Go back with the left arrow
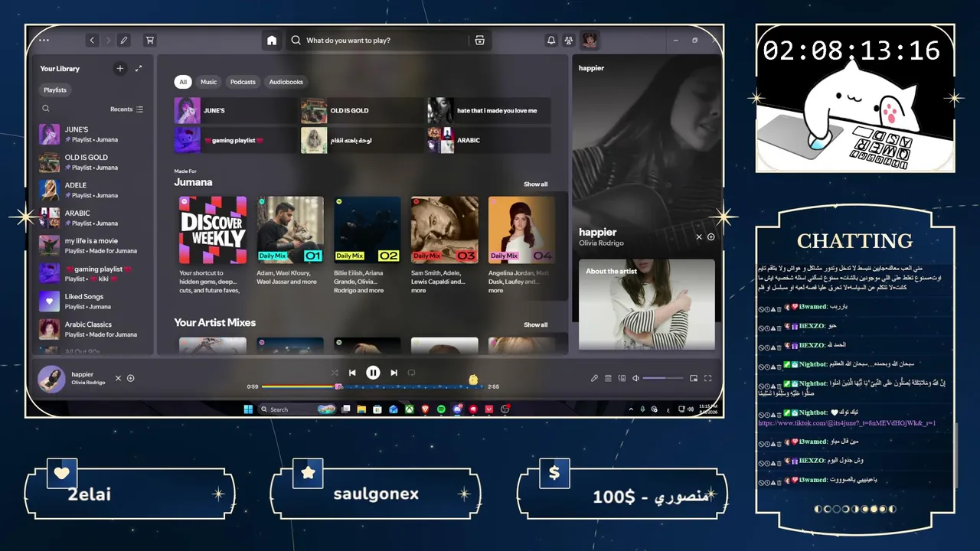The image size is (980, 551). click(x=92, y=41)
